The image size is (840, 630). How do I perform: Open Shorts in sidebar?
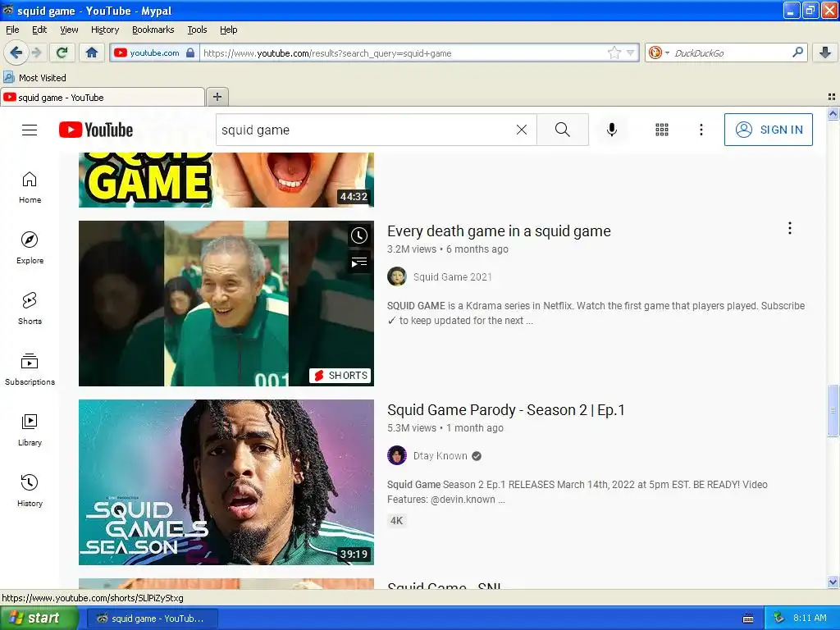[x=30, y=308]
